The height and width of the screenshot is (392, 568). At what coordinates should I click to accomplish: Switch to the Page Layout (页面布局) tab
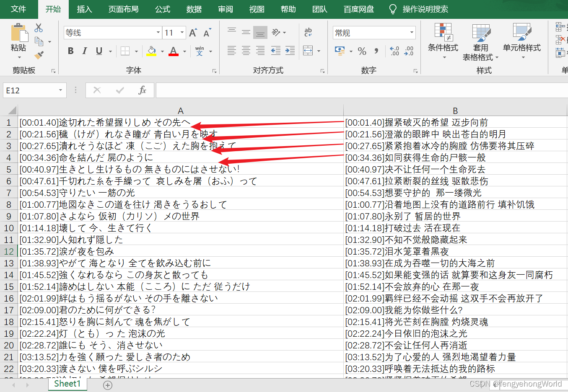pos(123,9)
